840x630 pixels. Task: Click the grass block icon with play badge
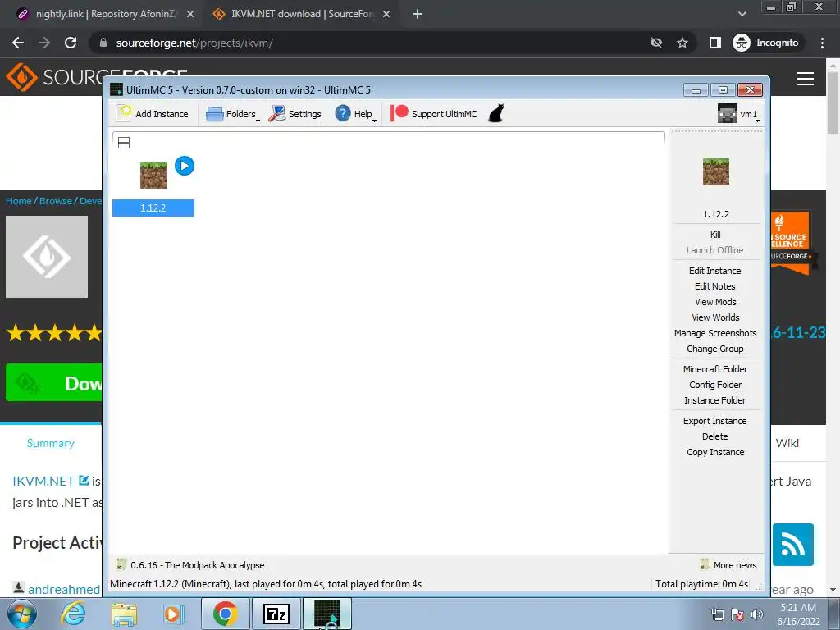[x=153, y=176]
